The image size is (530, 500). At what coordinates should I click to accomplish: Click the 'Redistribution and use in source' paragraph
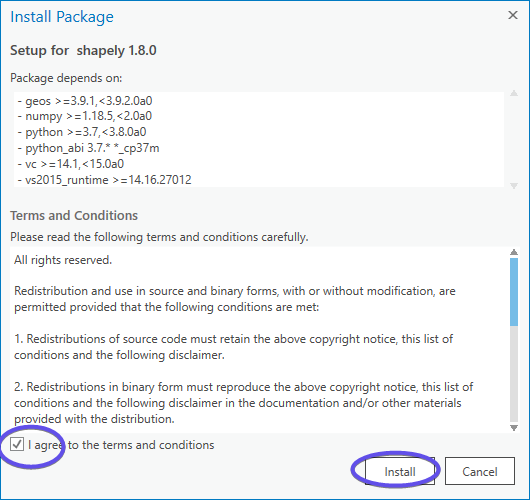[235, 299]
